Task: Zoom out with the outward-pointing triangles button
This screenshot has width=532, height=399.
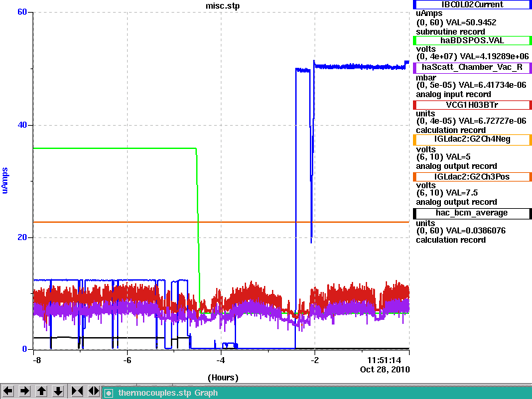Action: pyautogui.click(x=94, y=391)
